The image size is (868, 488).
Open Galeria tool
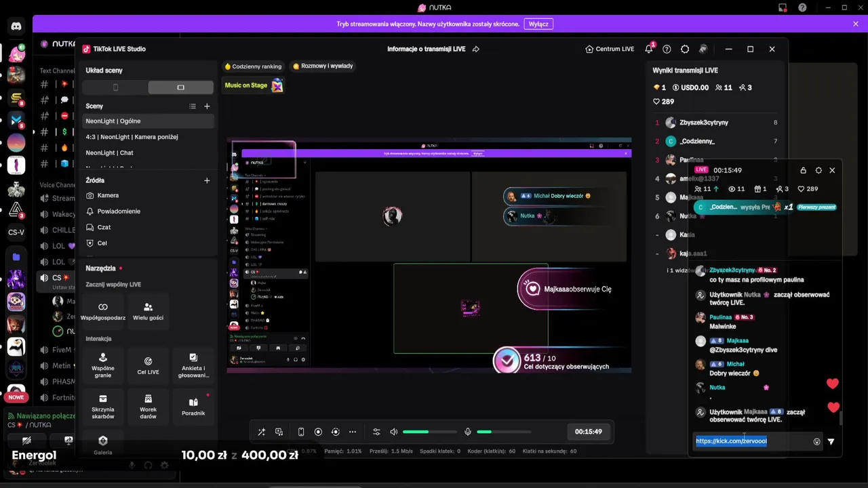click(103, 445)
